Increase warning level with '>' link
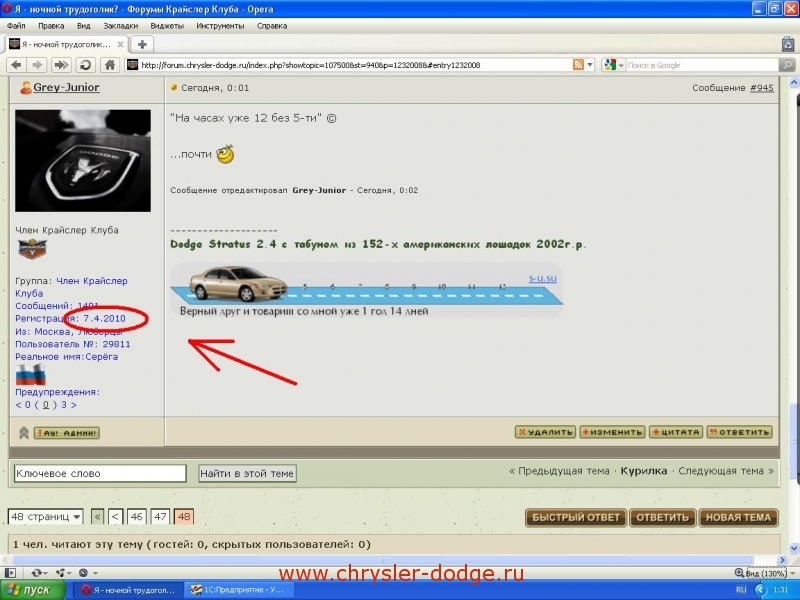 [73, 405]
